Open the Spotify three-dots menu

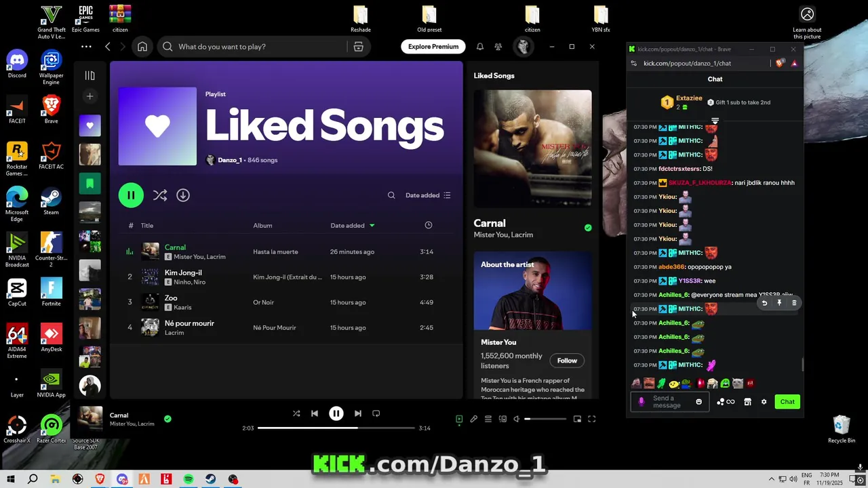86,47
